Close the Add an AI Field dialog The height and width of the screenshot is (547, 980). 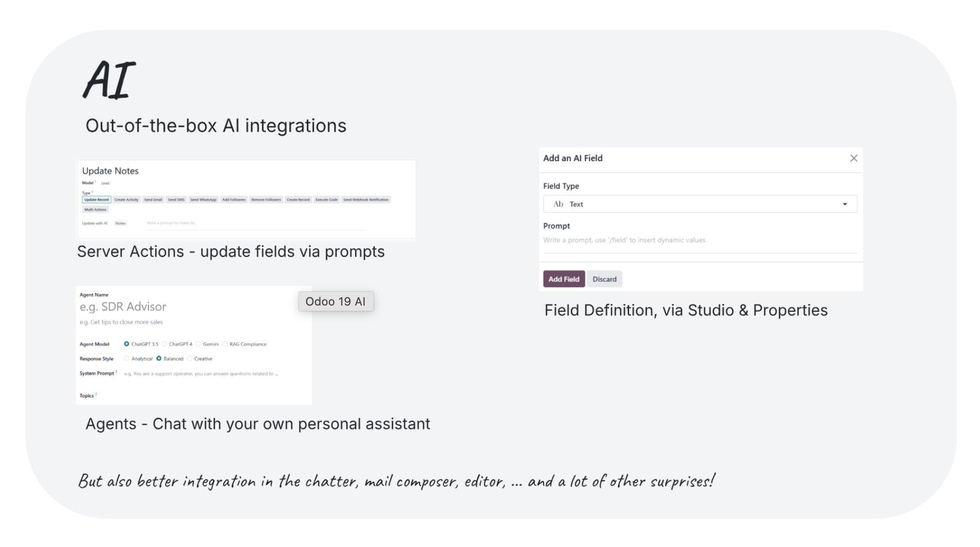[x=854, y=158]
